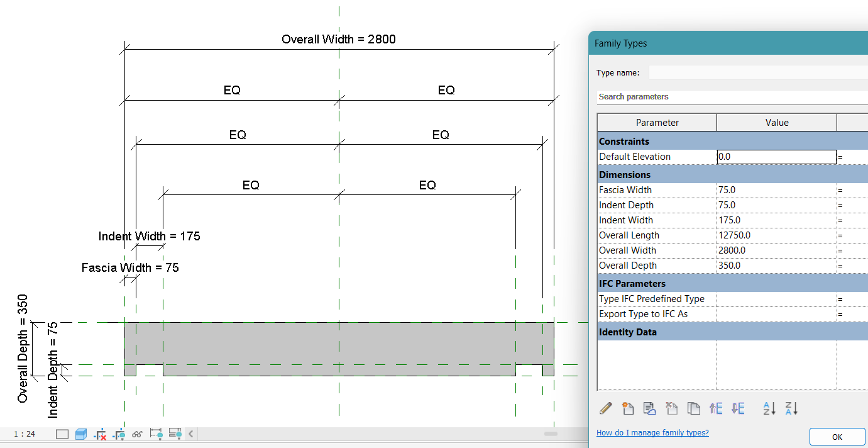The height and width of the screenshot is (448, 868).
Task: Move parameter up with the arrow icon
Action: (716, 408)
